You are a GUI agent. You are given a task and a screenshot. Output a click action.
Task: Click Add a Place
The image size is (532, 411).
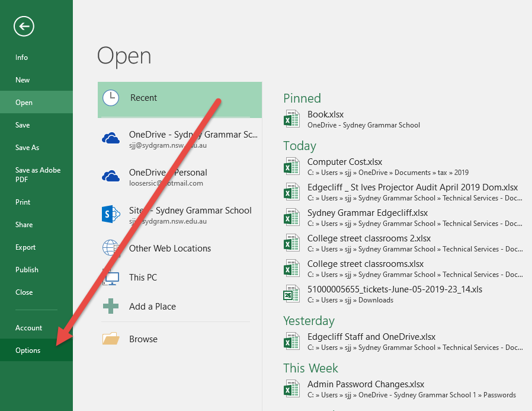pos(180,307)
